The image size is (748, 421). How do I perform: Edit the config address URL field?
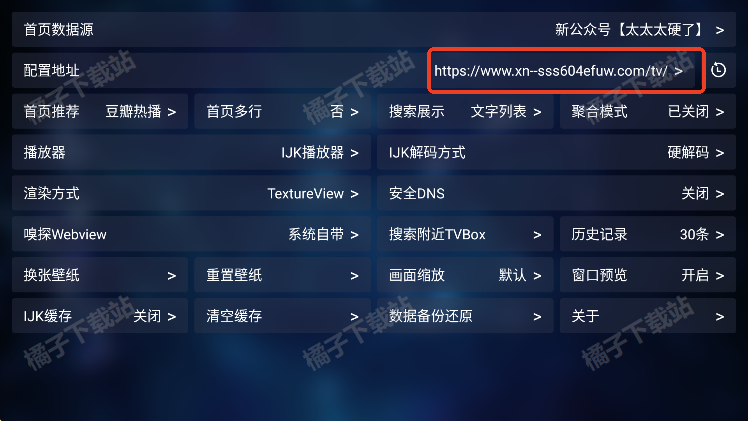coord(562,71)
